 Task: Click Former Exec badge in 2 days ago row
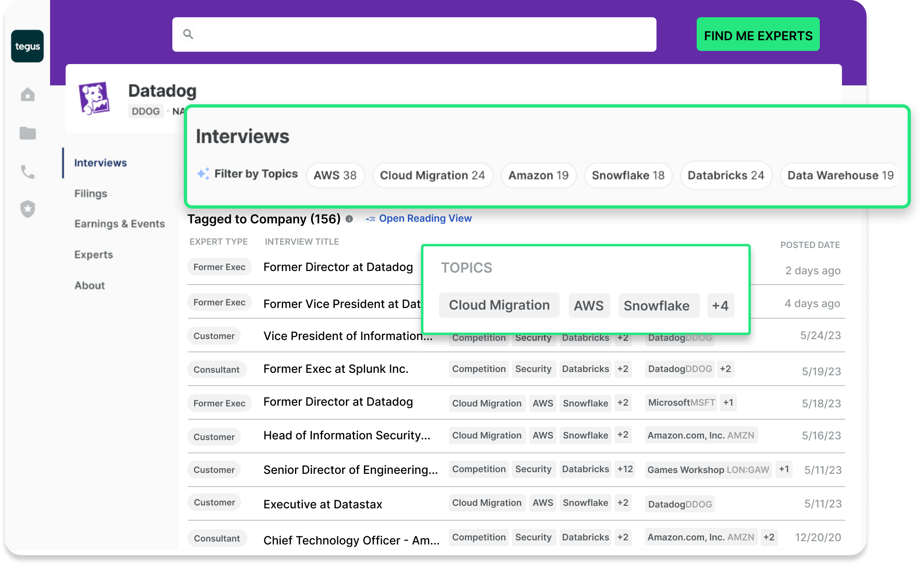[220, 267]
